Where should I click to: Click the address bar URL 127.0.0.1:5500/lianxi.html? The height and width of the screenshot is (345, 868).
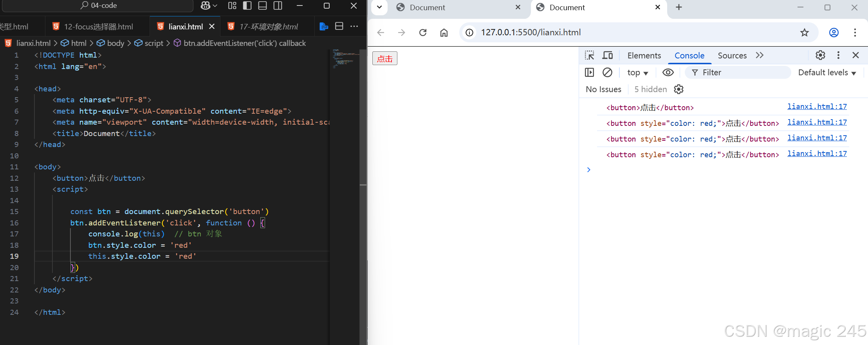531,33
